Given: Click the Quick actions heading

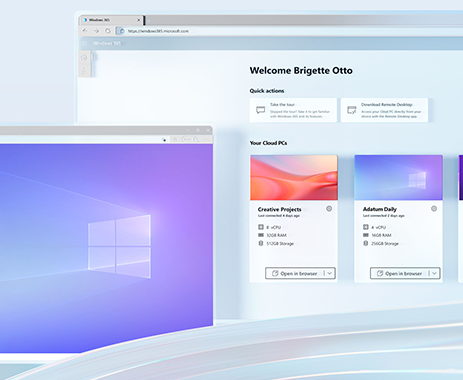Looking at the screenshot, I should 267,91.
